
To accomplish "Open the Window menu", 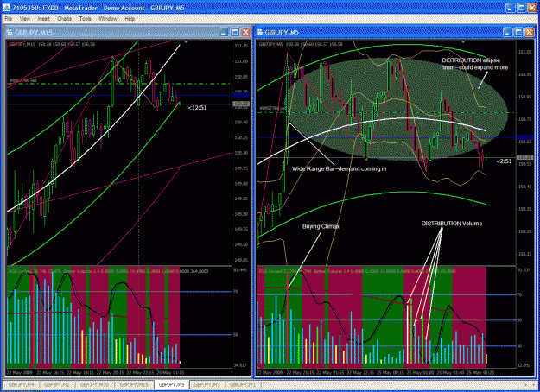I will point(108,19).
